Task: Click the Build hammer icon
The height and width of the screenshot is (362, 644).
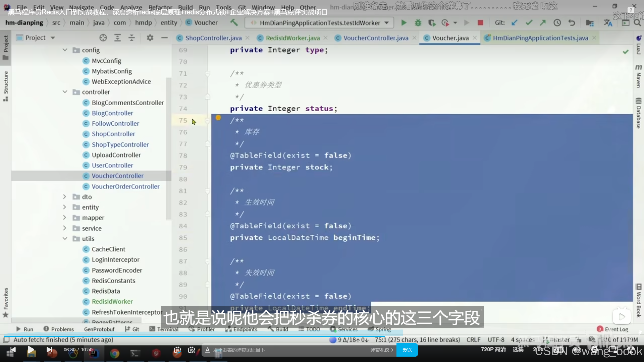Action: point(234,23)
